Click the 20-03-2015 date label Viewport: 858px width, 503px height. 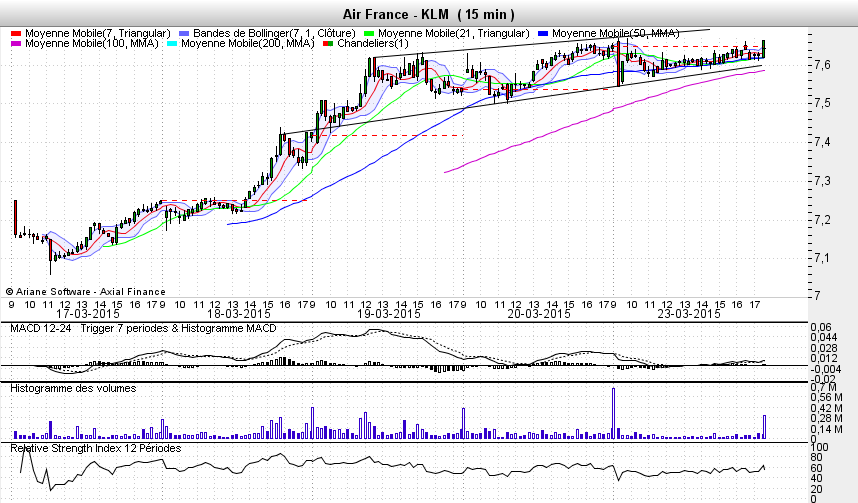(539, 314)
